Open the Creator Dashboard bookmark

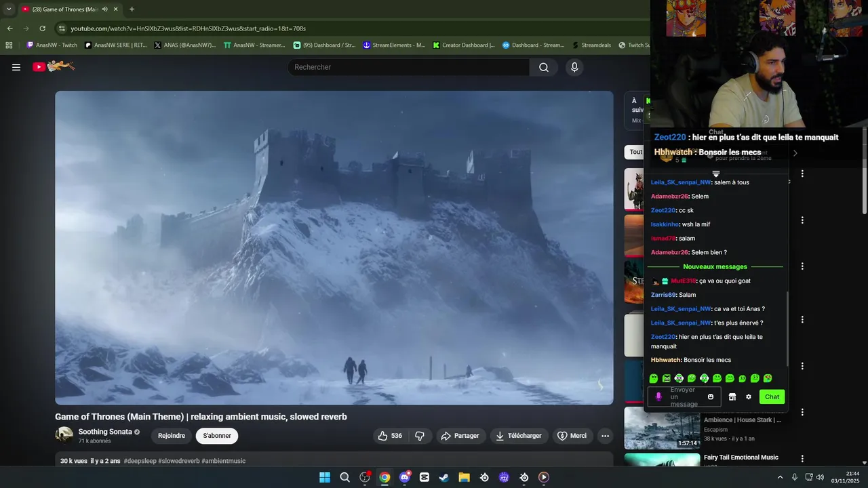(464, 45)
